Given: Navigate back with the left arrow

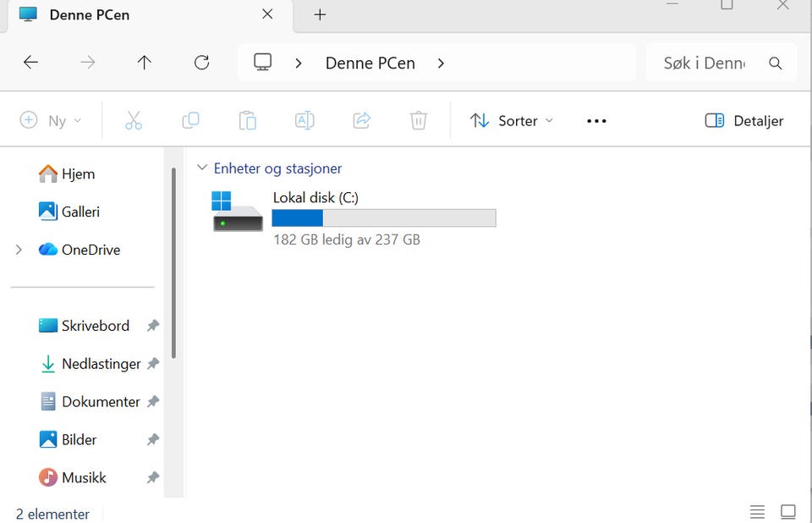Looking at the screenshot, I should point(31,63).
